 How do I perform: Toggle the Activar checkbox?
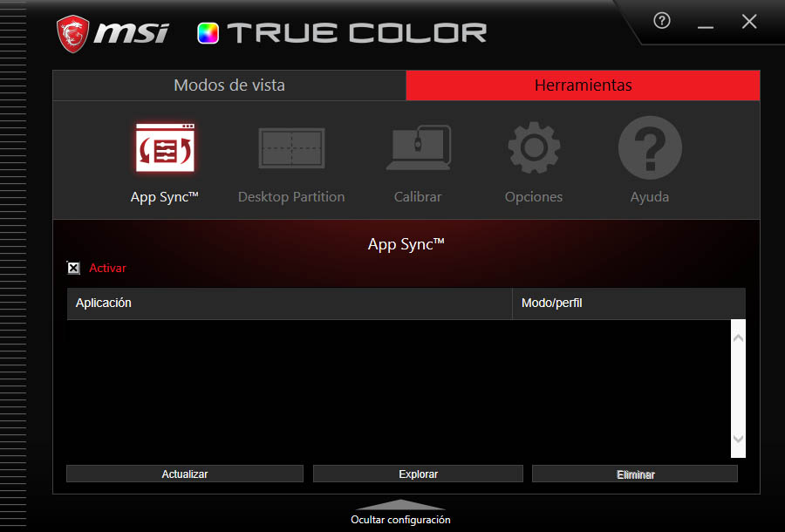pyautogui.click(x=74, y=269)
